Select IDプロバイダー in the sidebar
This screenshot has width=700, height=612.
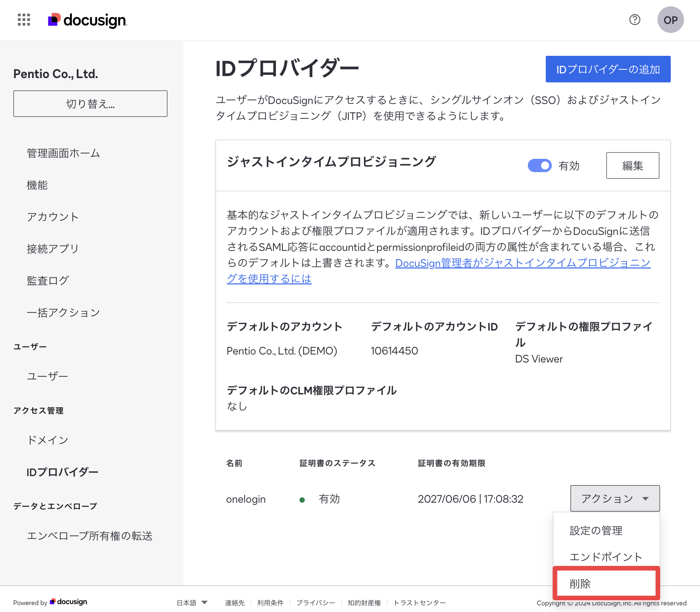pyautogui.click(x=62, y=472)
